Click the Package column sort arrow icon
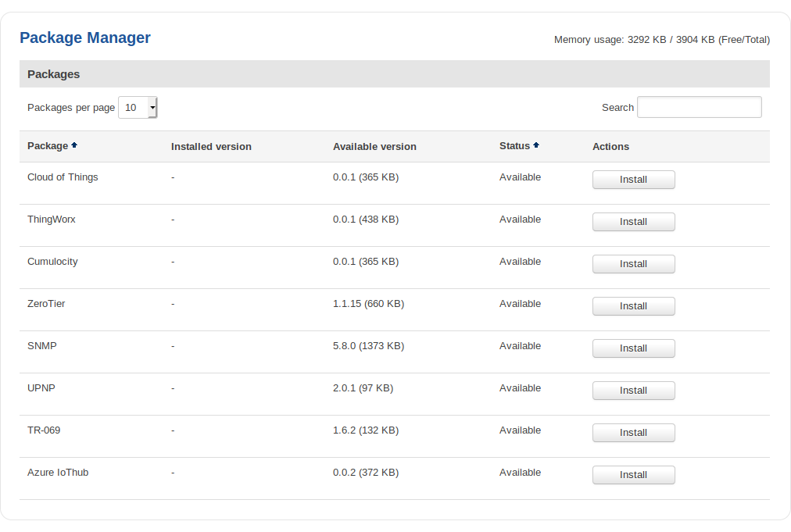The width and height of the screenshot is (791, 532). [74, 145]
